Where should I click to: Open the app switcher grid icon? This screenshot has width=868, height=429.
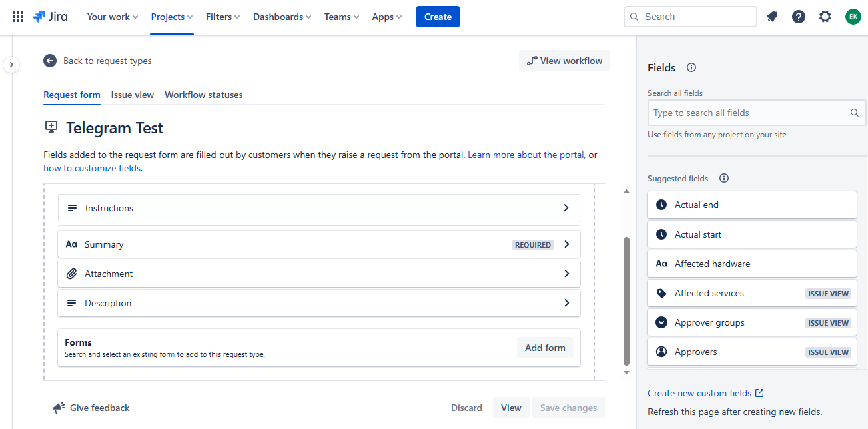(18, 17)
